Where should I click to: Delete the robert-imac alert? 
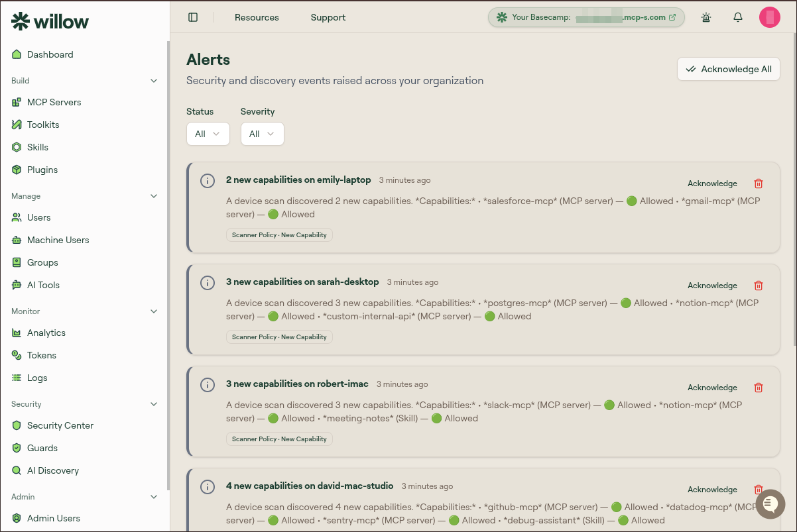[759, 388]
